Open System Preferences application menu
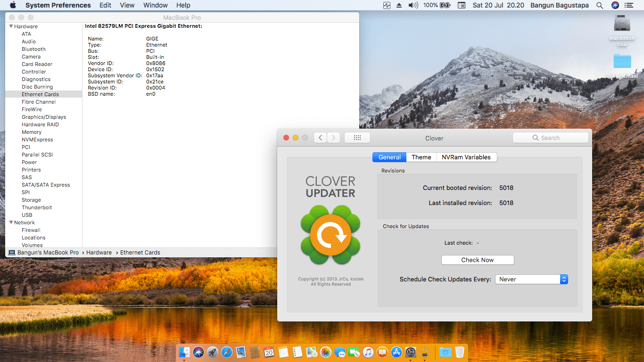Viewport: 644px width, 362px height. click(58, 5)
